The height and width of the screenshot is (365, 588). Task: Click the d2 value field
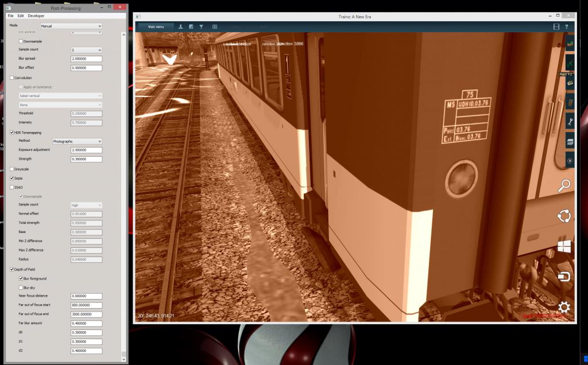[86, 351]
